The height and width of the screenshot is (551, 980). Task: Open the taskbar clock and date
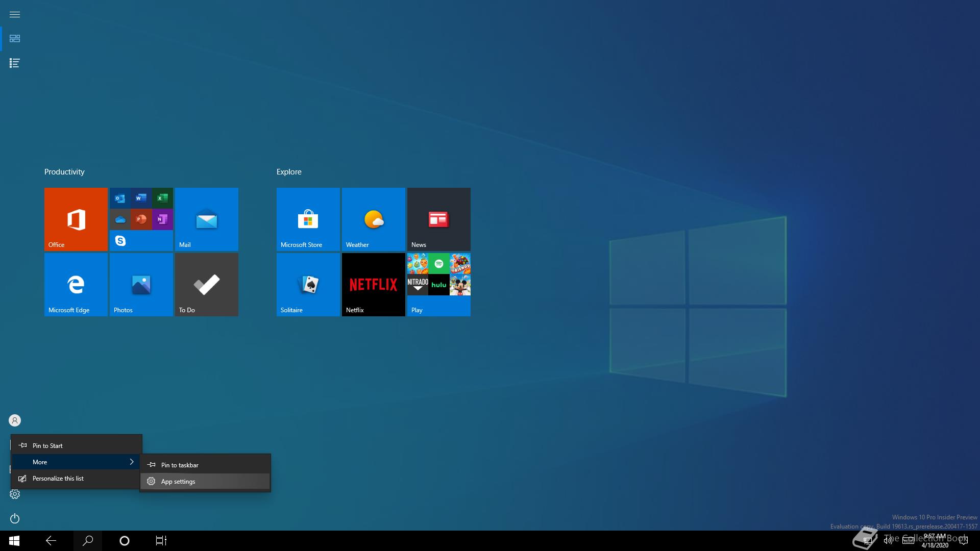pos(935,541)
